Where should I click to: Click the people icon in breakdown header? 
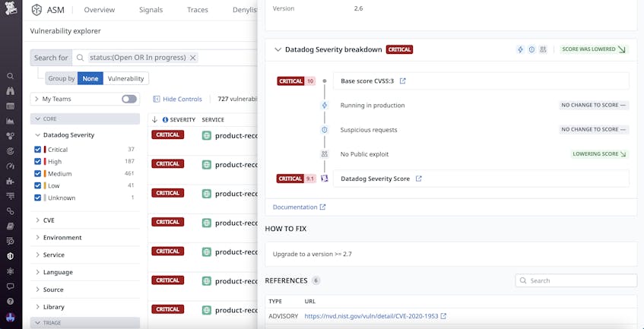[543, 49]
